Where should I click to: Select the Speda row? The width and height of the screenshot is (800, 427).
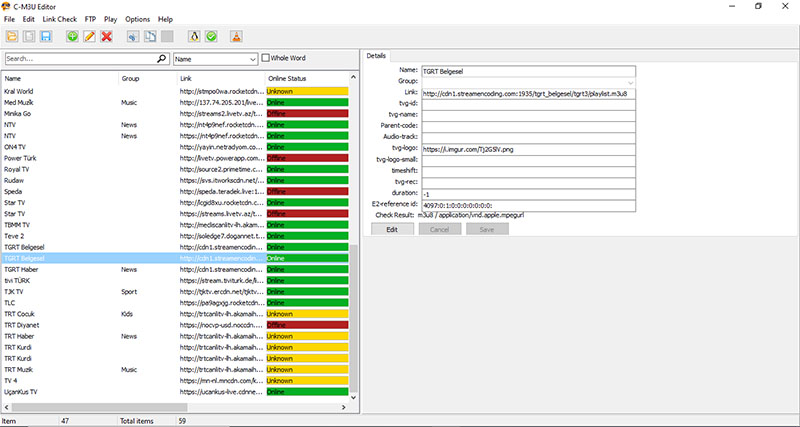176,192
